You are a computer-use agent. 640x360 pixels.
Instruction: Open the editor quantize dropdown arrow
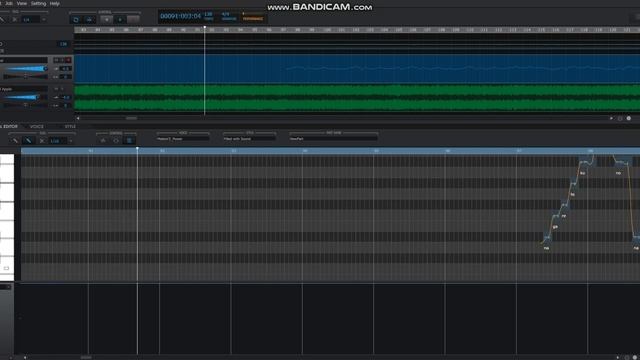(71, 141)
